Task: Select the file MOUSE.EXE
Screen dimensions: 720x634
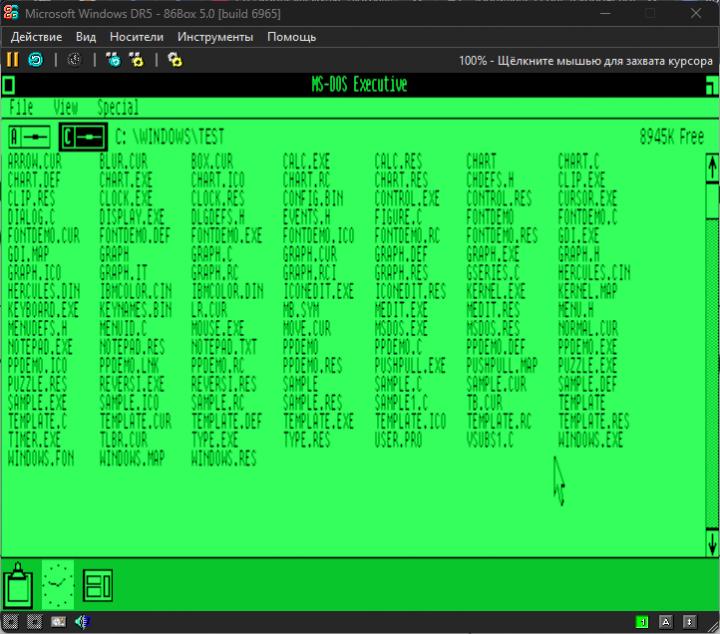Action: (218, 328)
